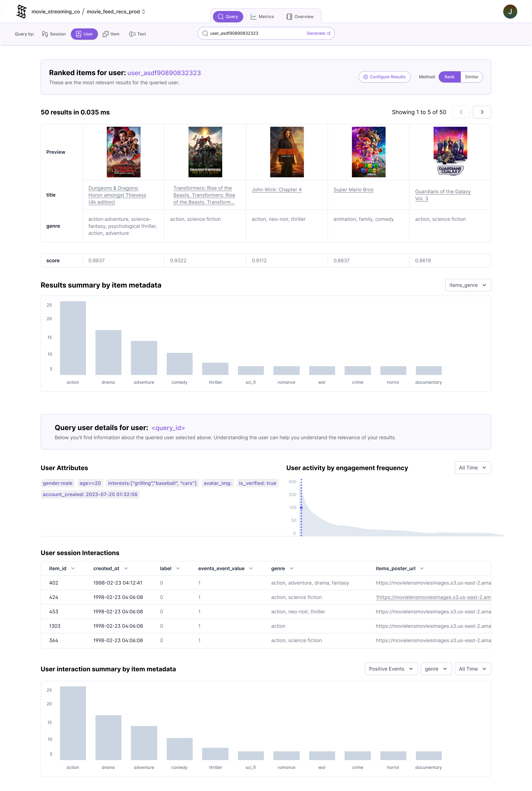Click John Wick poster thumbnail
Image resolution: width=532 pixels, height=791 pixels.
(287, 152)
